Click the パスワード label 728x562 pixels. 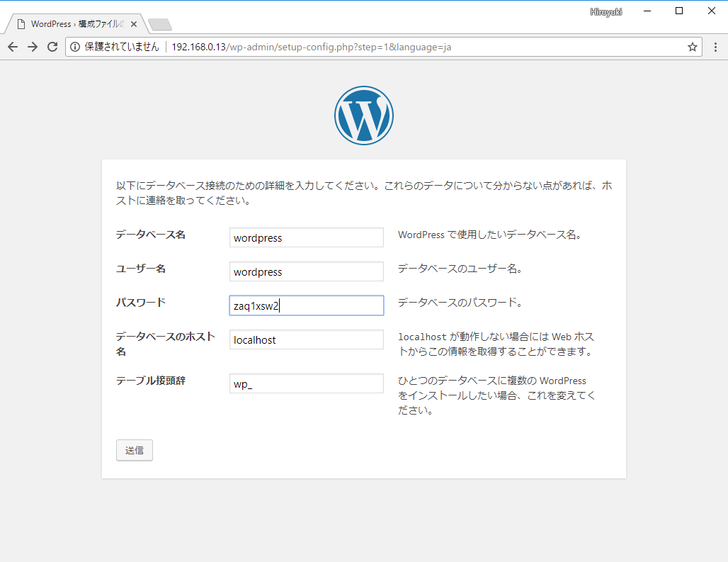[x=141, y=303]
